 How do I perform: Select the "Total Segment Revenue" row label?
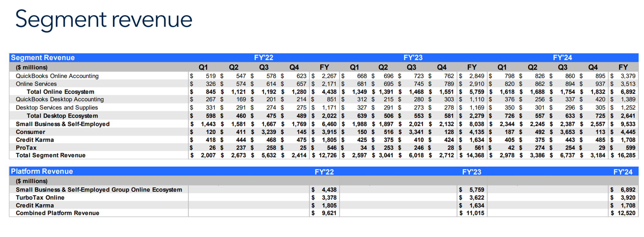pyautogui.click(x=51, y=155)
